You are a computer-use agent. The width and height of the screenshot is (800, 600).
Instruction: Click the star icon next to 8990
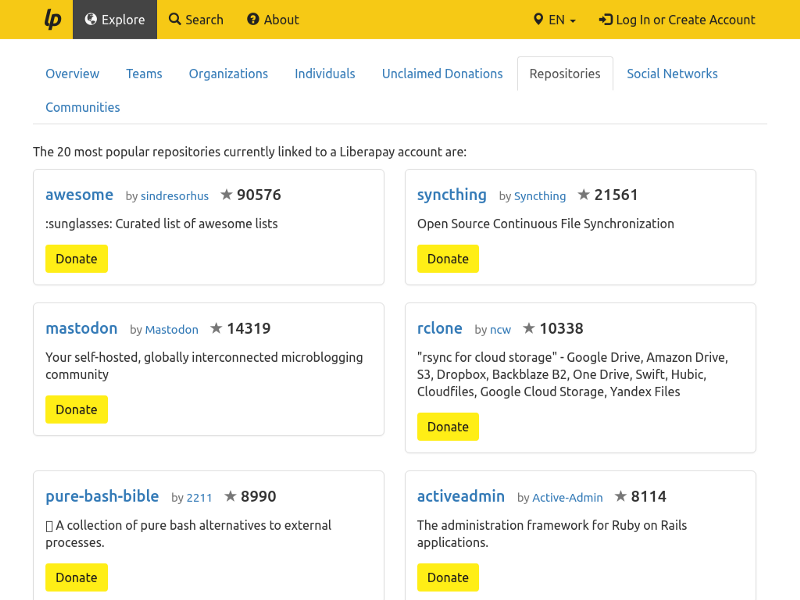pos(231,496)
